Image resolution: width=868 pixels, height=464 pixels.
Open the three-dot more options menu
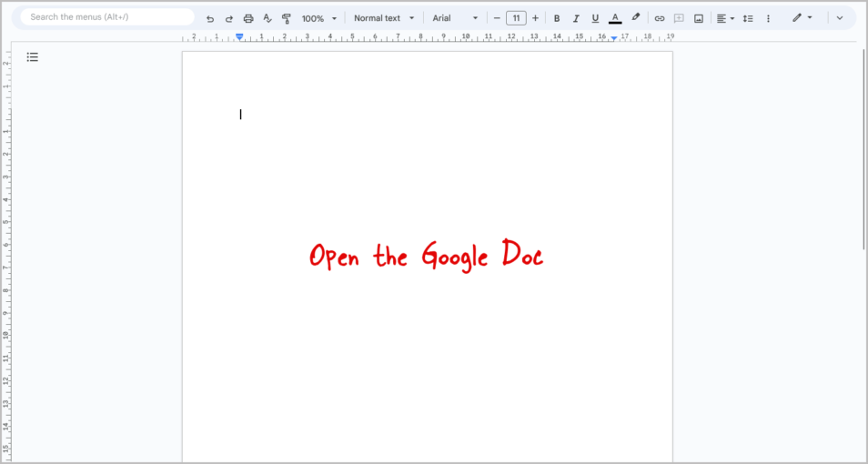coord(768,18)
